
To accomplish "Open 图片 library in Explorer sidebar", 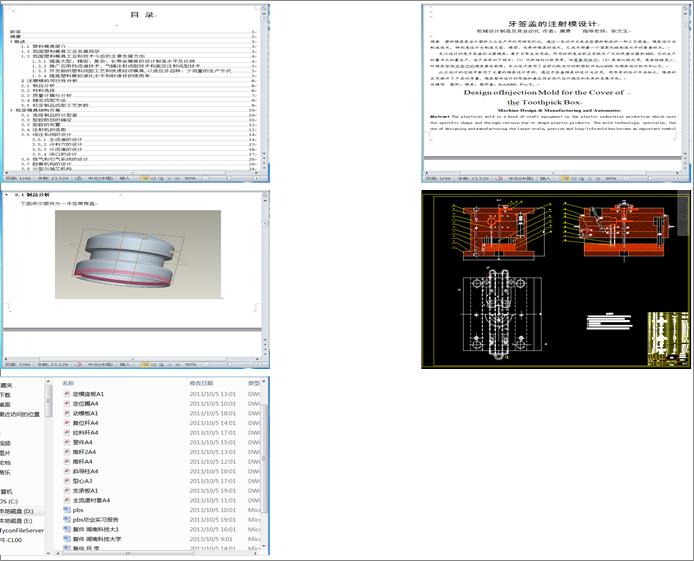I will click(x=5, y=453).
